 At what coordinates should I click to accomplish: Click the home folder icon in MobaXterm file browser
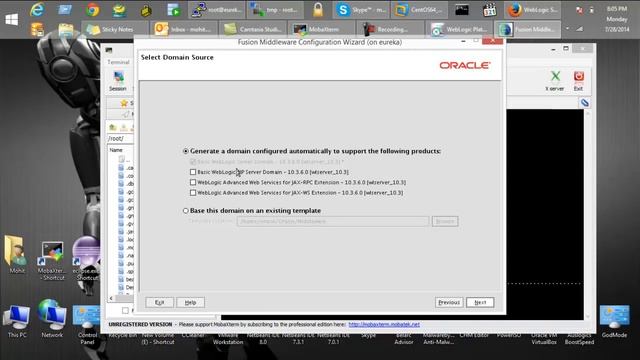(113, 127)
